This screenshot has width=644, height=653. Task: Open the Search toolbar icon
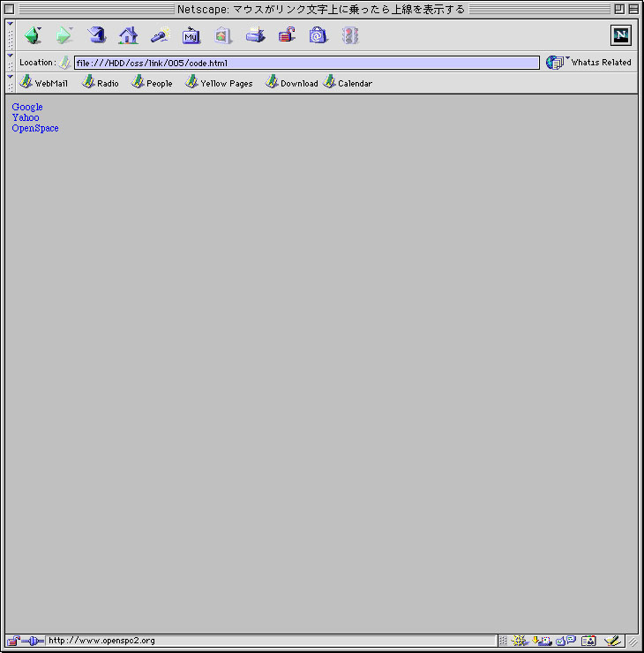pos(160,35)
